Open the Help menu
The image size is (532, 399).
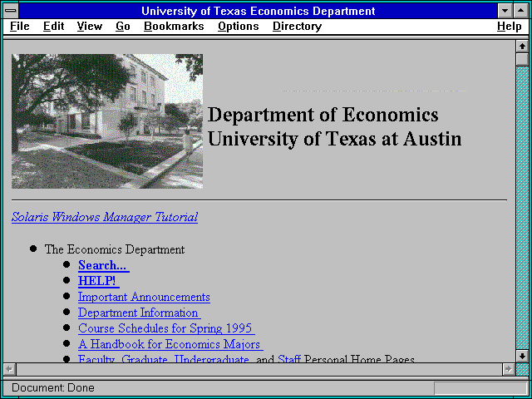tap(510, 27)
